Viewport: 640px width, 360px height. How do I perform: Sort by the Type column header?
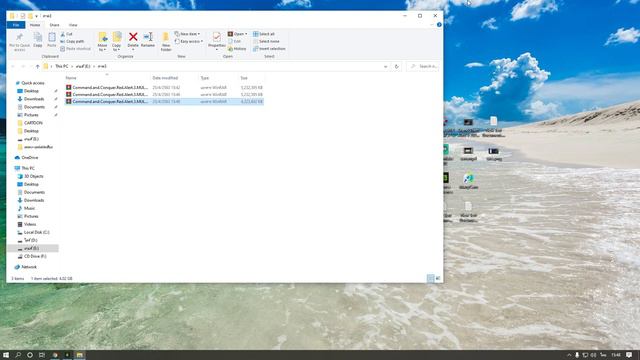click(x=205, y=78)
